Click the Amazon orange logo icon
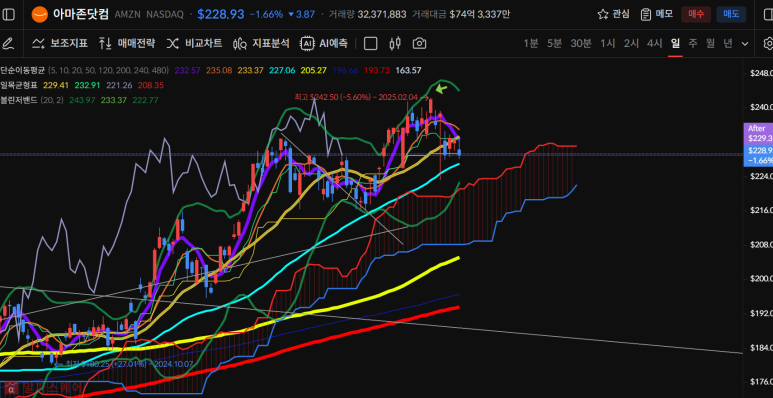773x398 pixels. pyautogui.click(x=39, y=14)
